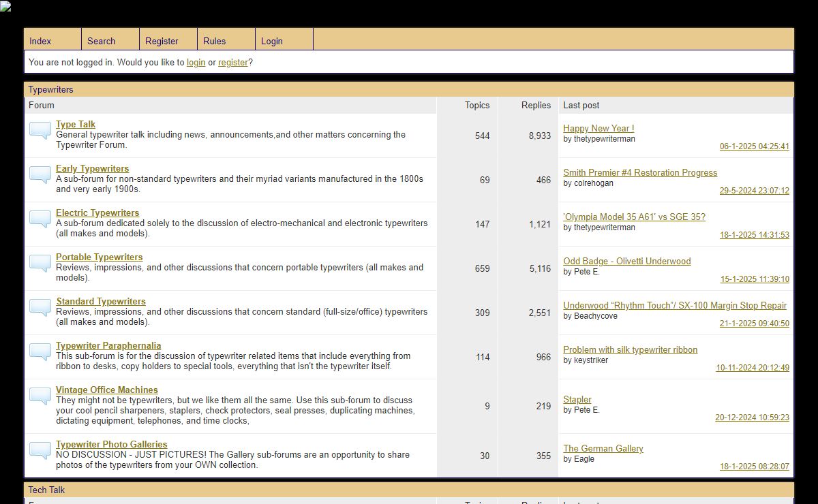Open the Electric Typewriters forum

(97, 212)
